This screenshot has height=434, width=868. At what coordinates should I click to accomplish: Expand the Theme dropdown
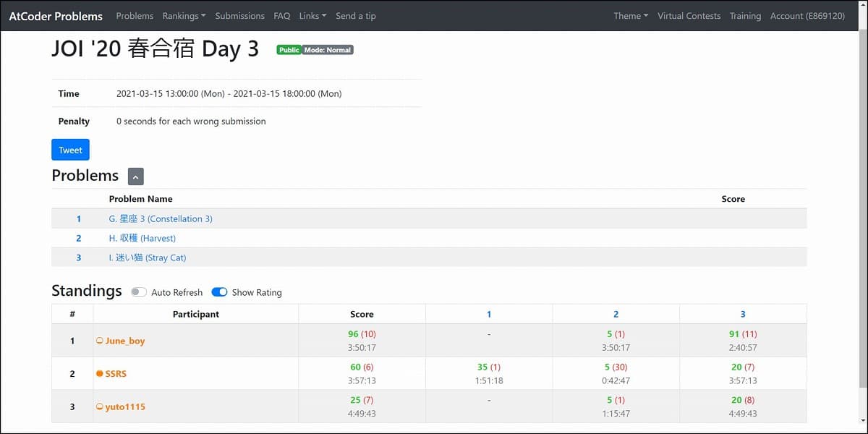coord(631,16)
